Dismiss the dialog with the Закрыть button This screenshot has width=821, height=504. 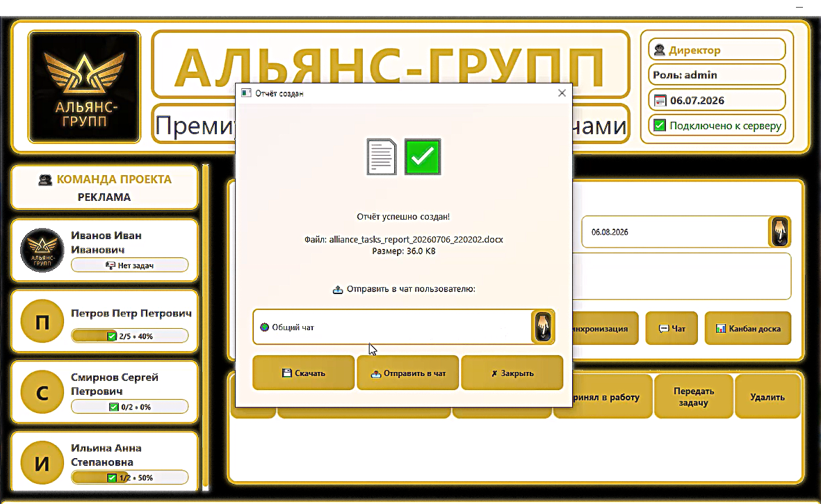[x=512, y=373]
